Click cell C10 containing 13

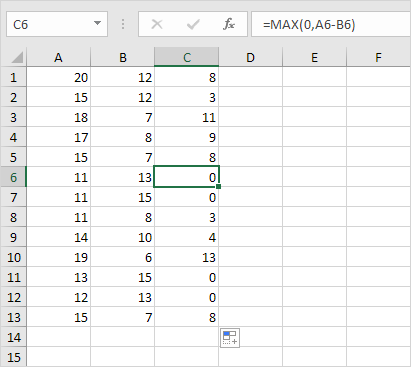tap(186, 257)
